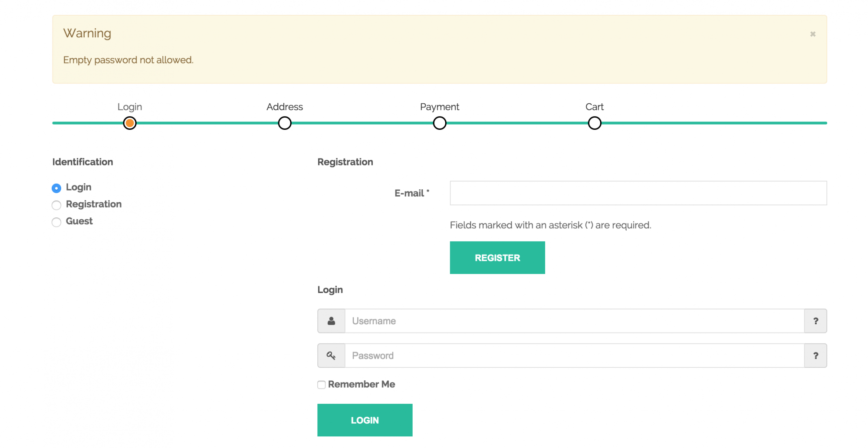Click into the Password field
Viewport: 868px width, 448px height.
574,356
